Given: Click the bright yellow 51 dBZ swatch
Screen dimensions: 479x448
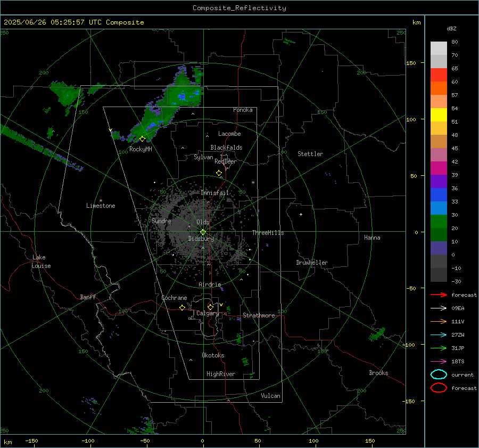Looking at the screenshot, I should (439, 115).
